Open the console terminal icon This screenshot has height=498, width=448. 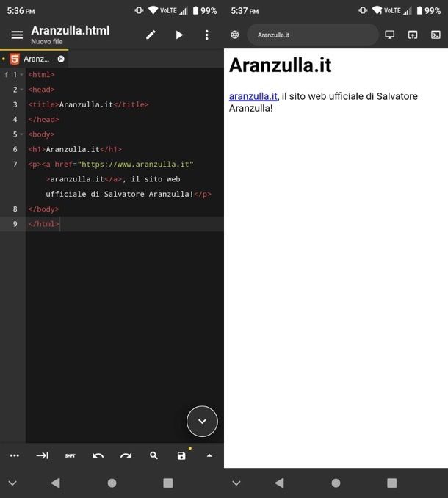[x=436, y=35]
